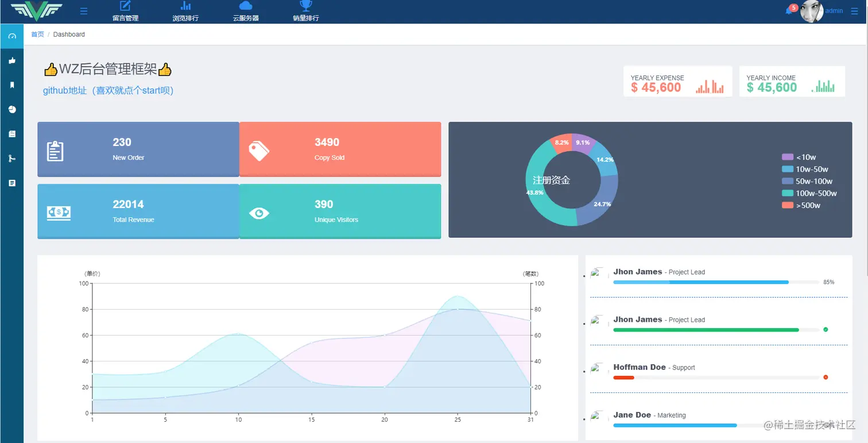Viewport: 868px width, 443px height.
Task: Open the 浏览排行 menu label
Action: 185,18
